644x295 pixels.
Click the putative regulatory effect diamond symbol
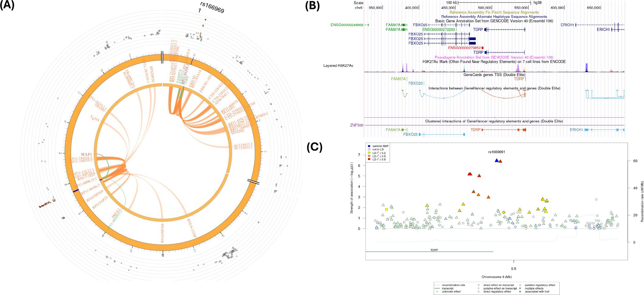pyautogui.click(x=520, y=285)
